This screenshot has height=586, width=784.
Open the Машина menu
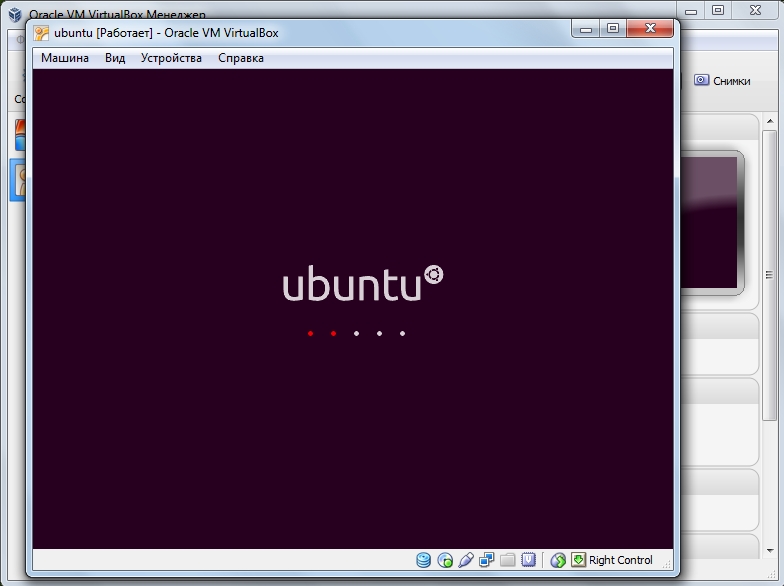click(x=64, y=58)
